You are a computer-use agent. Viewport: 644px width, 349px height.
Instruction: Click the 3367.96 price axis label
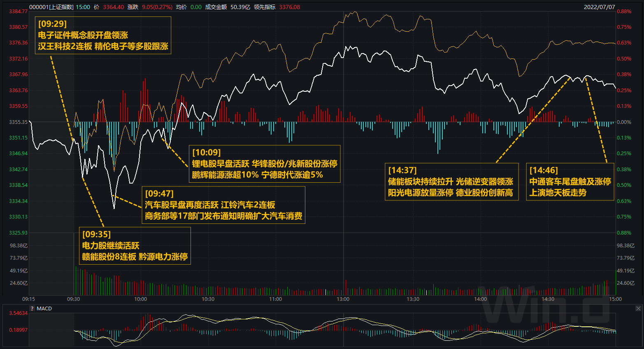click(19, 74)
